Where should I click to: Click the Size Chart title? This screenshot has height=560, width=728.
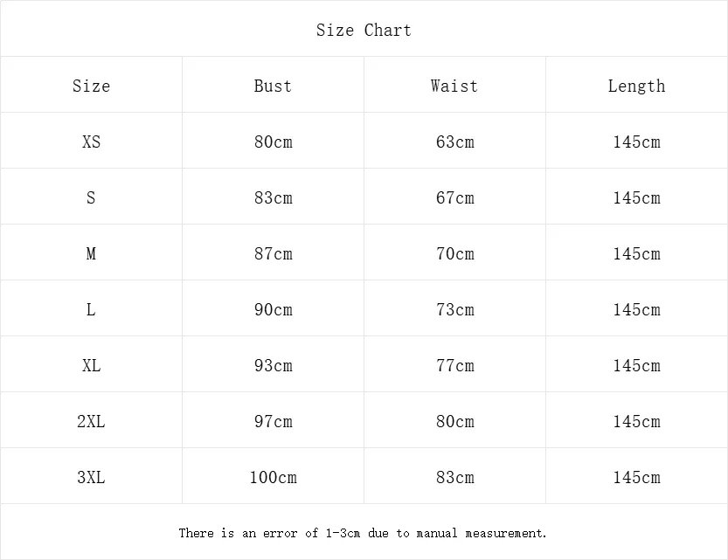(x=364, y=31)
